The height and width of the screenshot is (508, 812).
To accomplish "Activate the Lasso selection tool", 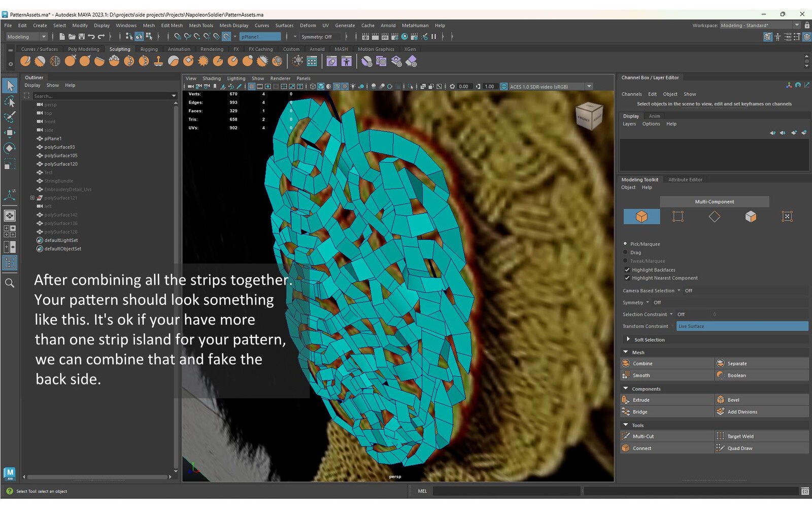I will pyautogui.click(x=10, y=102).
